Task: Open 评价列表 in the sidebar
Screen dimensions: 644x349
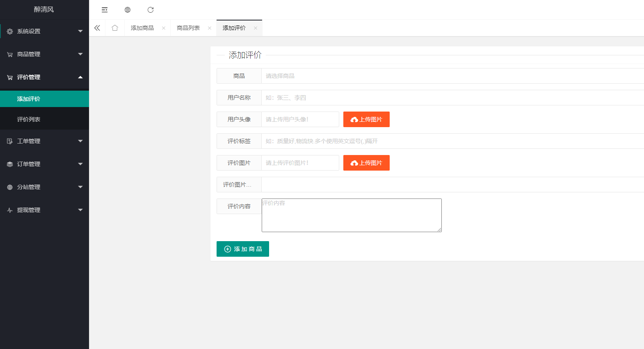Action: click(x=44, y=119)
